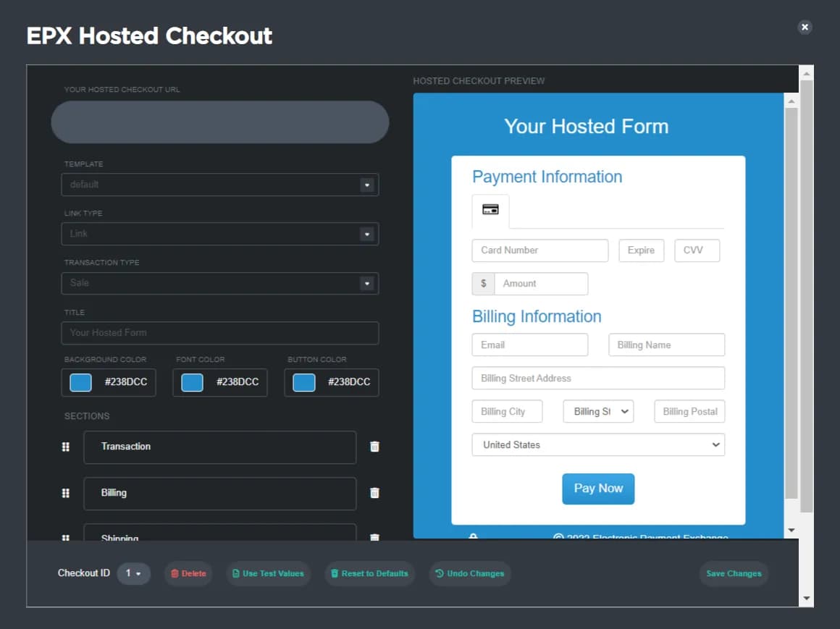The width and height of the screenshot is (840, 629).
Task: Click Save Changes button
Action: (x=734, y=573)
